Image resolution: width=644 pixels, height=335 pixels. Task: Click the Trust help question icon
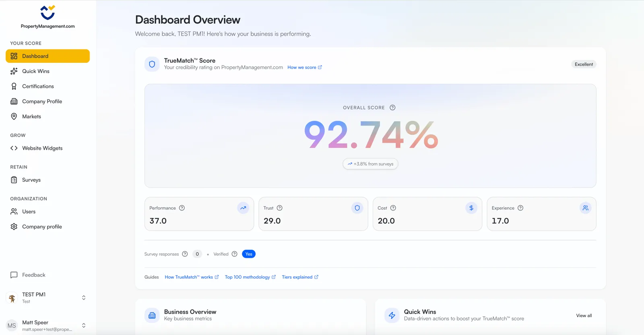[x=280, y=208]
